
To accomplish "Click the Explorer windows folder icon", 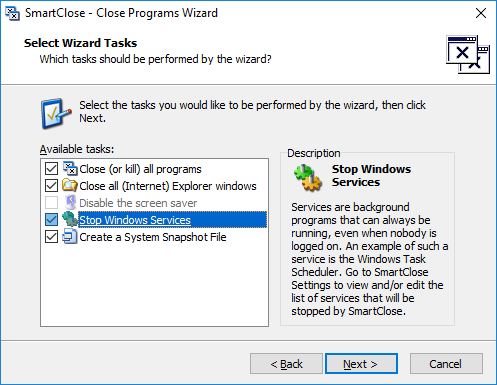I will point(70,186).
